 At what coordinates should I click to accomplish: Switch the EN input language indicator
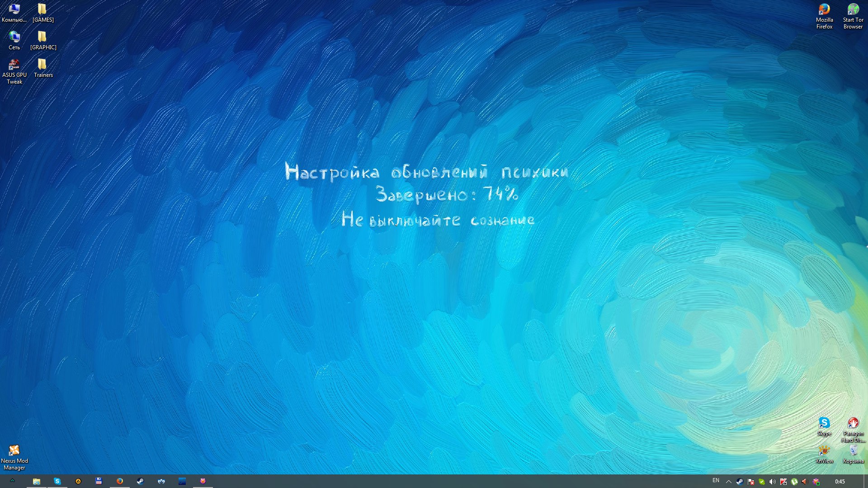[716, 481]
